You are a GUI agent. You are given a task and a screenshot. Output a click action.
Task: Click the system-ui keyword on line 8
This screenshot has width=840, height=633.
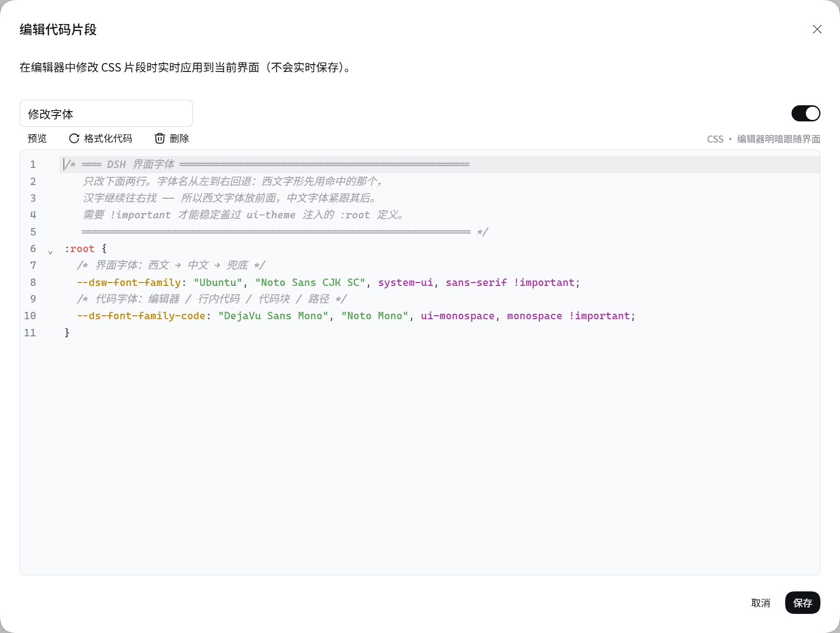pos(405,282)
